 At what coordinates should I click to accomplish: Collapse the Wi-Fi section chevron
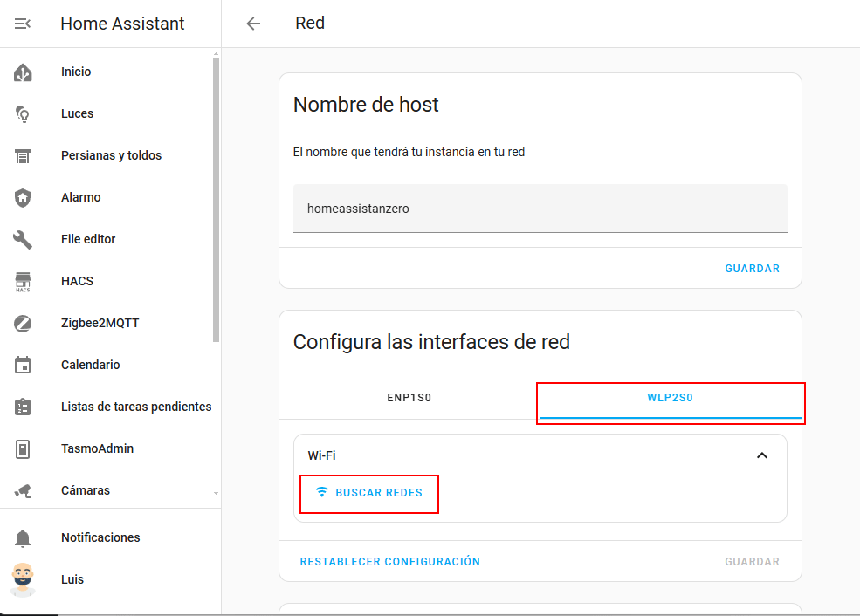[x=761, y=455]
